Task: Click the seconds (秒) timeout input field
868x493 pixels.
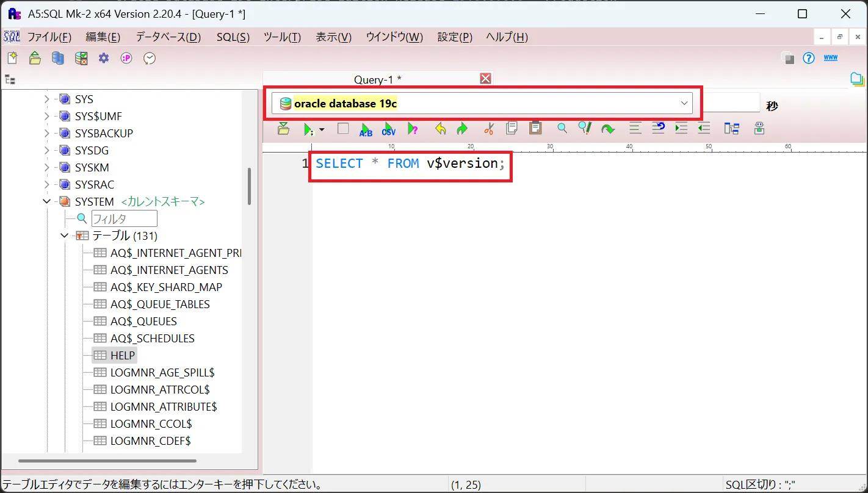Action: pos(730,103)
